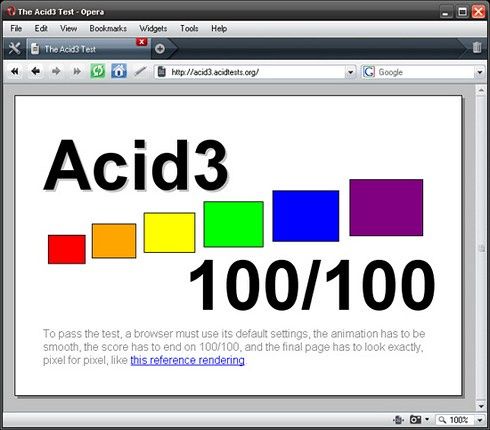
Task: Close The Acid3 Test tab
Action: [142, 42]
